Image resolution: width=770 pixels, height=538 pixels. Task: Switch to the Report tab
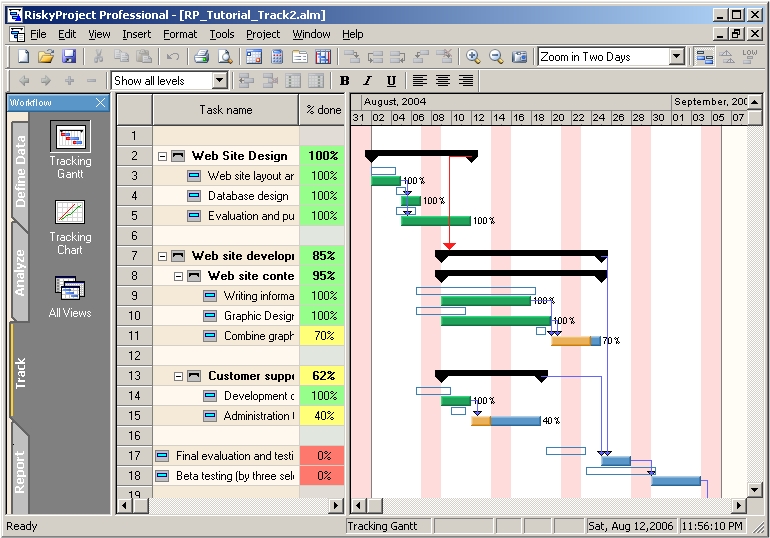point(20,470)
